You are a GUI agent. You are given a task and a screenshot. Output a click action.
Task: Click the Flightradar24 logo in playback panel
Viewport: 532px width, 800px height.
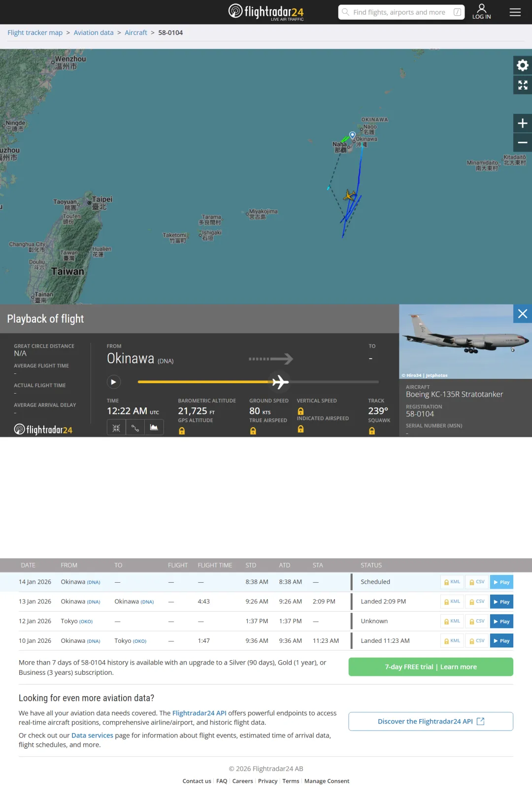coord(43,430)
